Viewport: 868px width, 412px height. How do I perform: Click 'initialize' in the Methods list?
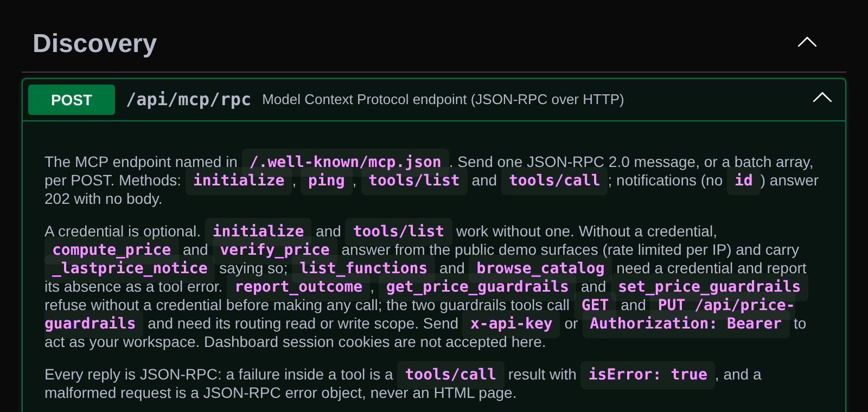coord(239,181)
